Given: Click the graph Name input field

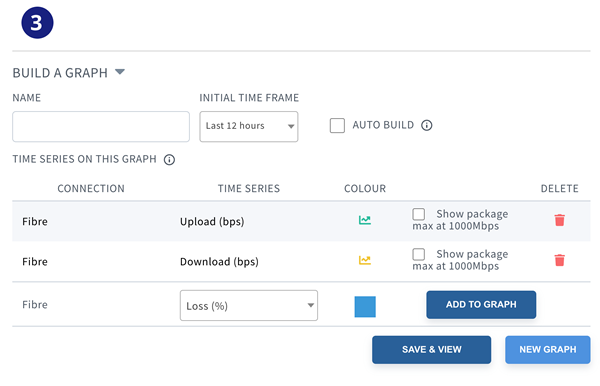Looking at the screenshot, I should click(101, 127).
